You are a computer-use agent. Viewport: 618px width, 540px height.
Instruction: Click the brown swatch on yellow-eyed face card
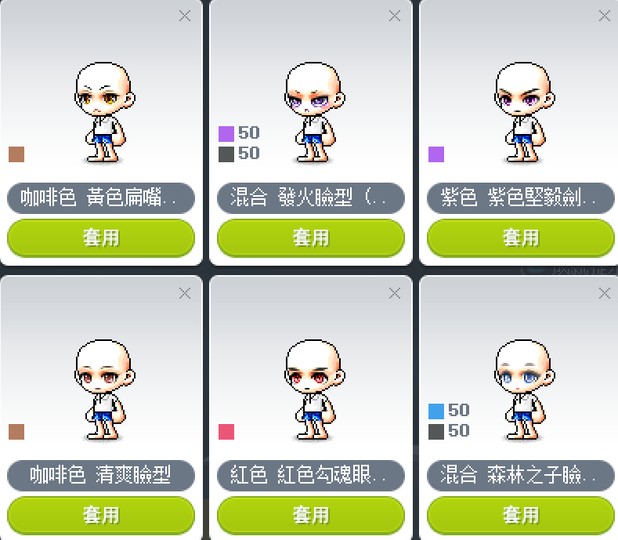pyautogui.click(x=17, y=155)
